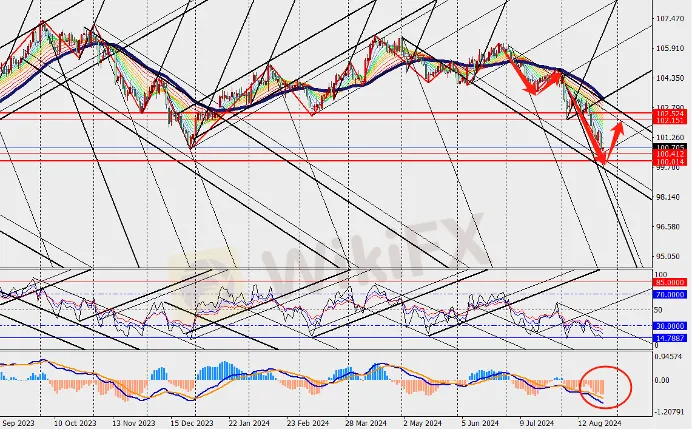Screen dimensions: 695x430
Task: Click the 98.140 price axis label
Action: [668, 197]
